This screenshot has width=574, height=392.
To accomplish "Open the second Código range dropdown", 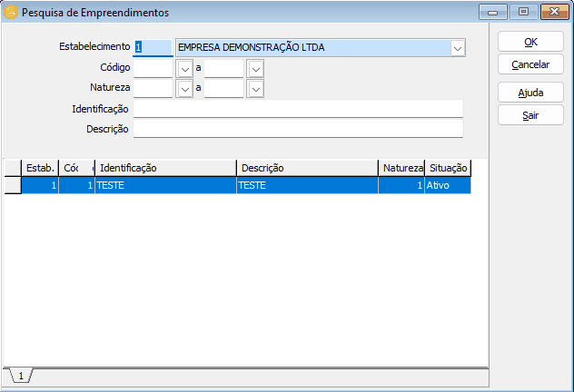I will [255, 68].
